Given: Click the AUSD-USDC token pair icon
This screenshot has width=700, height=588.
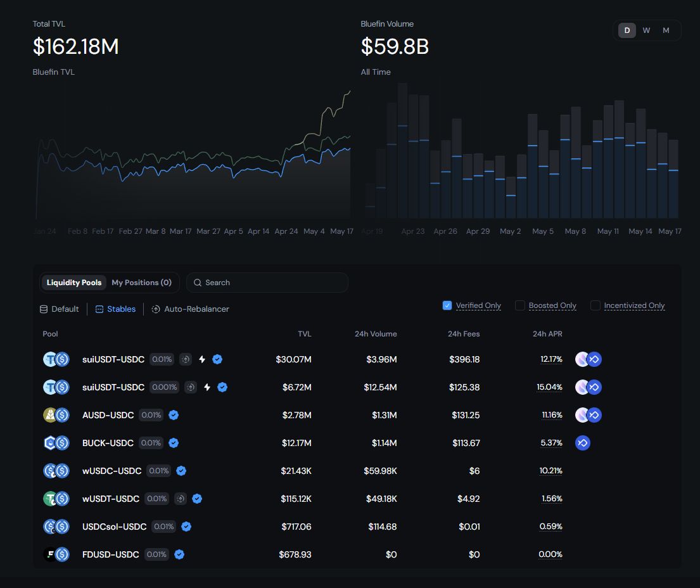Looking at the screenshot, I should (x=56, y=415).
